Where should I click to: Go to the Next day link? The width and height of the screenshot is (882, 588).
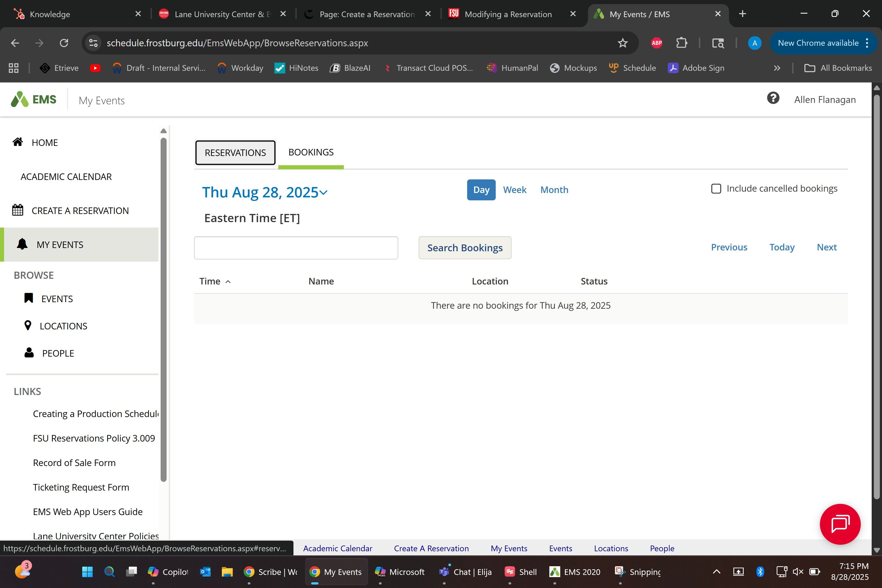[x=826, y=247]
